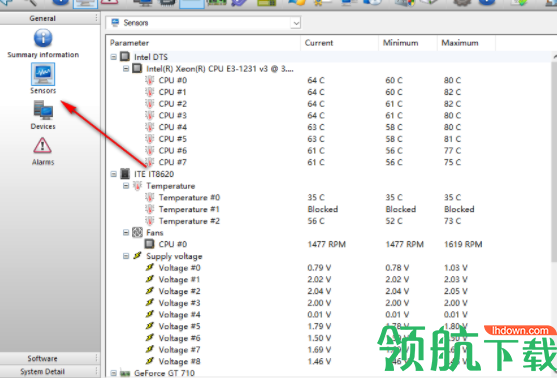557x378 pixels.
Task: Select the Voltage #3 row
Action: 329,303
